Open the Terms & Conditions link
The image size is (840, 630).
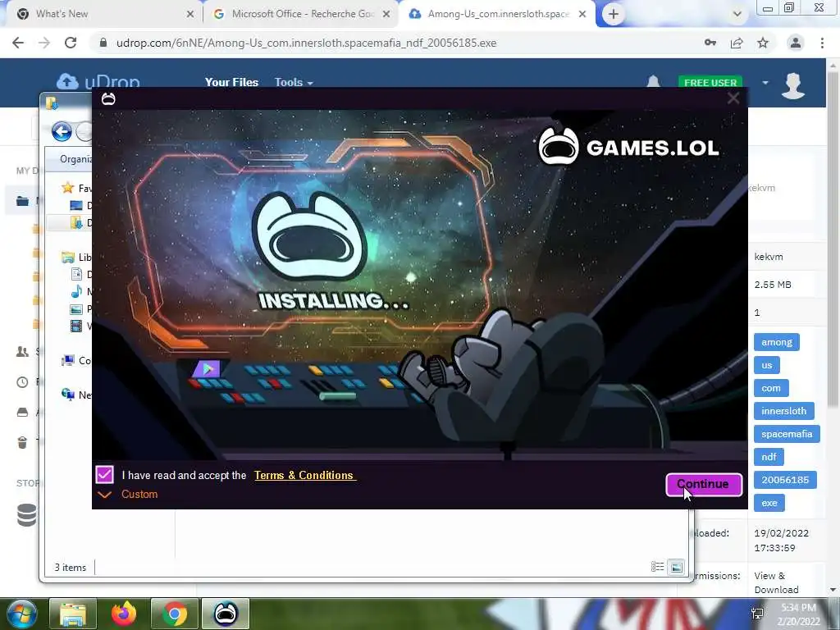click(304, 475)
